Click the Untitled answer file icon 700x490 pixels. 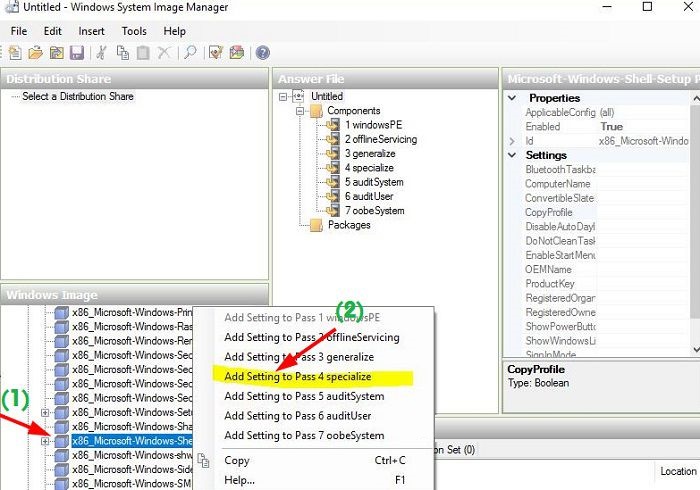tap(298, 96)
